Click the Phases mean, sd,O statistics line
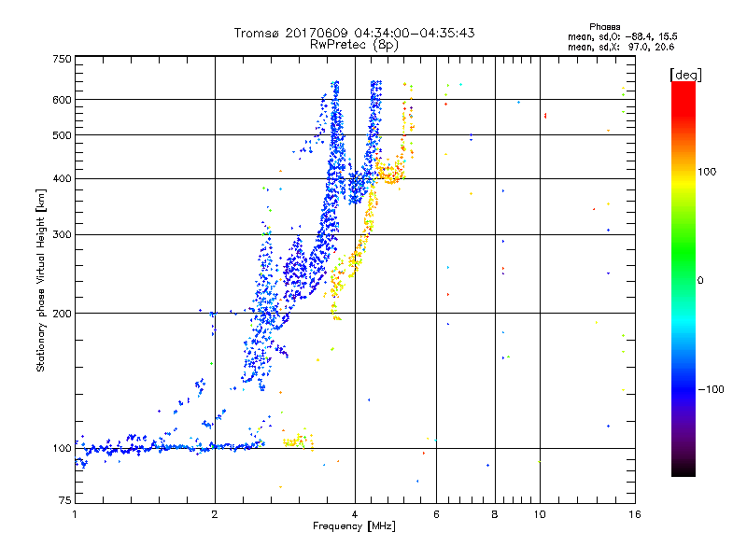 coord(622,36)
